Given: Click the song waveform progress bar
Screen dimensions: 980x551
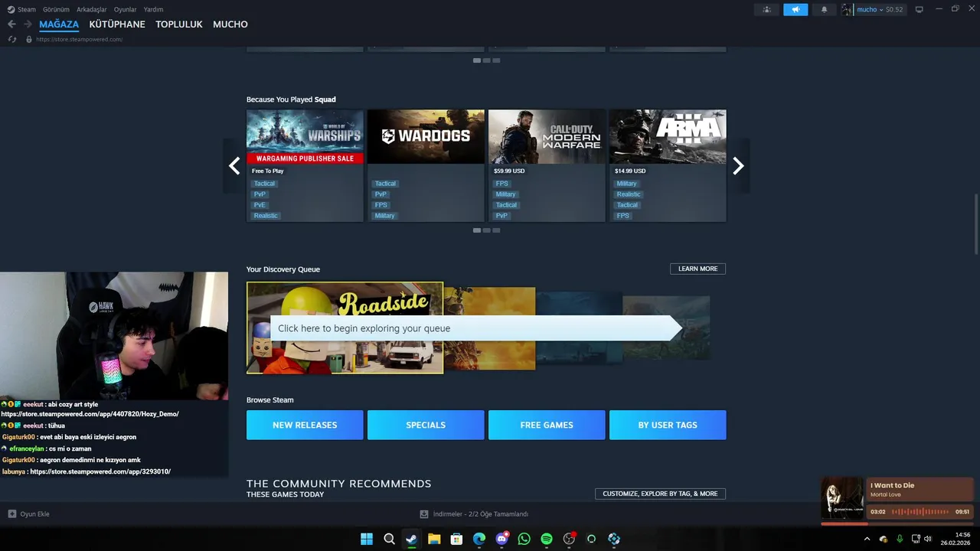Looking at the screenshot, I should [x=920, y=512].
